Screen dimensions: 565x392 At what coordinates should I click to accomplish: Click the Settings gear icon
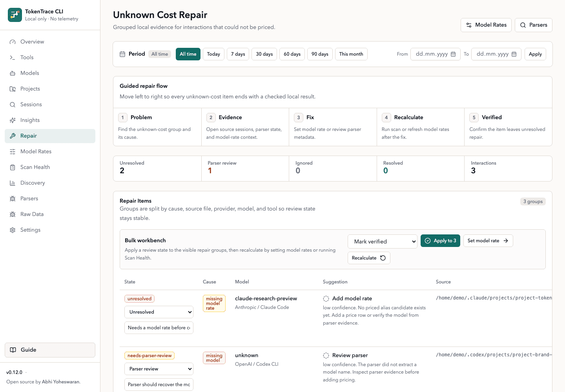point(13,230)
